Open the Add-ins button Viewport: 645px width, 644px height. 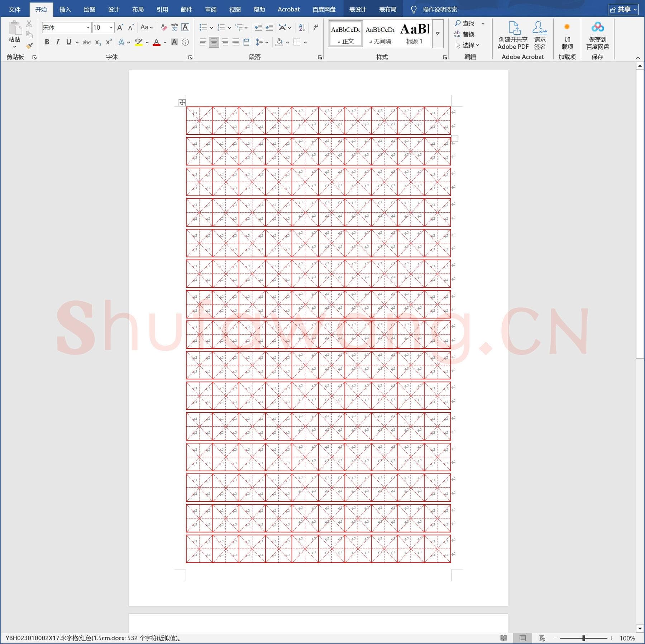tap(567, 36)
